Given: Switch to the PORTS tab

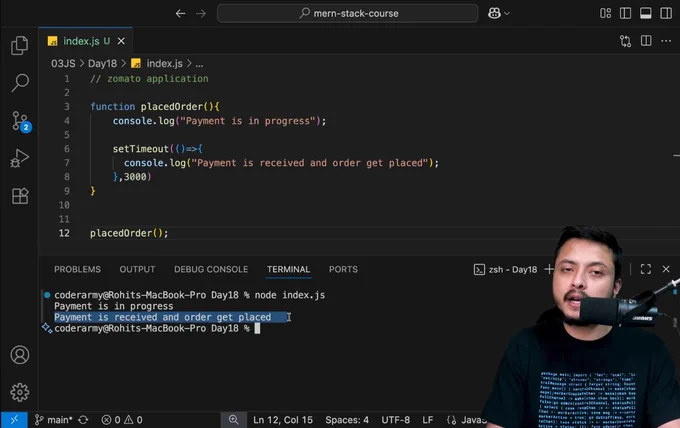Looking at the screenshot, I should coord(343,269).
